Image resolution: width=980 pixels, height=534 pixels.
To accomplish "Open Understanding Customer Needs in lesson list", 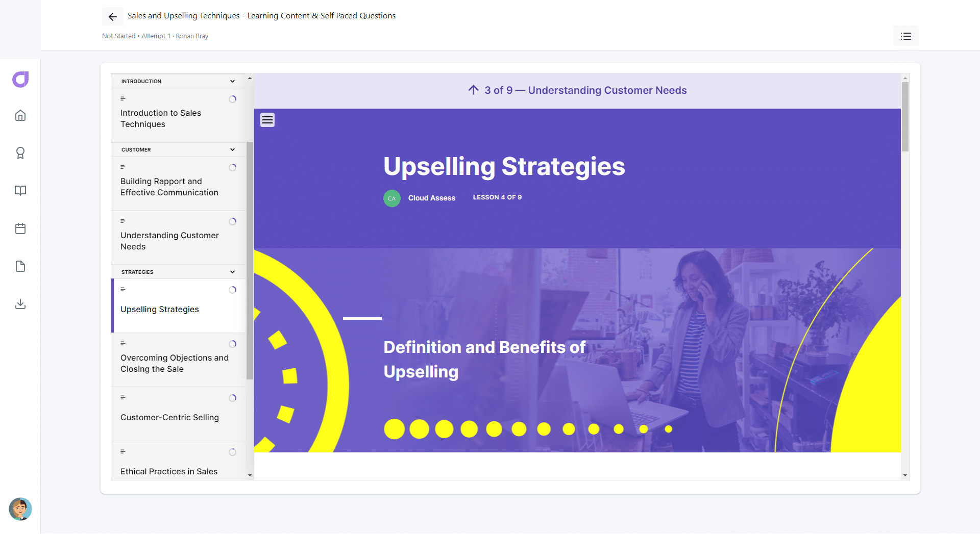I will point(178,237).
